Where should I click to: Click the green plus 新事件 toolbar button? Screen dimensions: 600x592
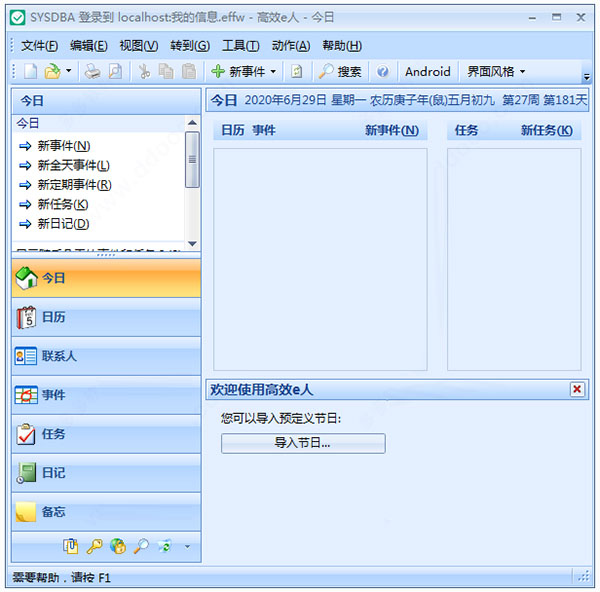click(x=238, y=72)
